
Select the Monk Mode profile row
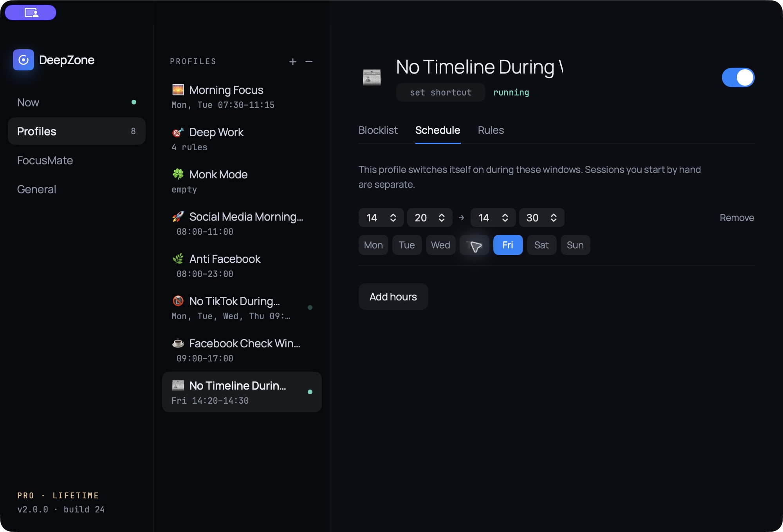[242, 181]
